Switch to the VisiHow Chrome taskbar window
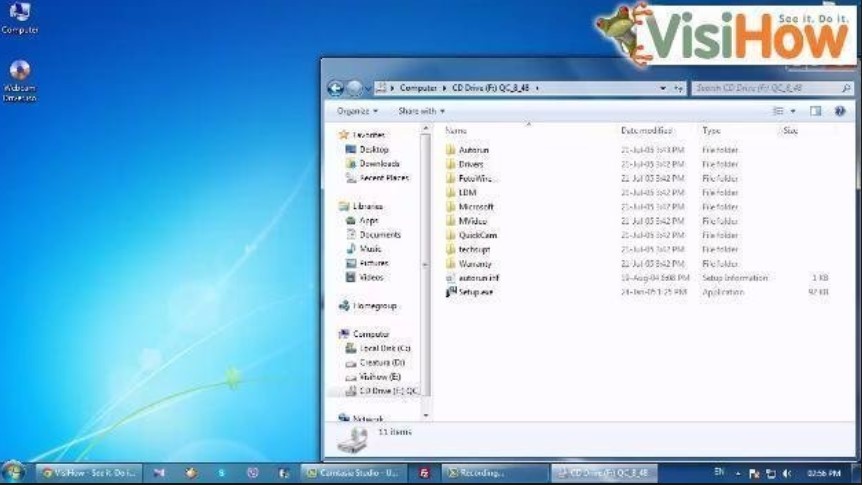The image size is (862, 485). pos(89,473)
